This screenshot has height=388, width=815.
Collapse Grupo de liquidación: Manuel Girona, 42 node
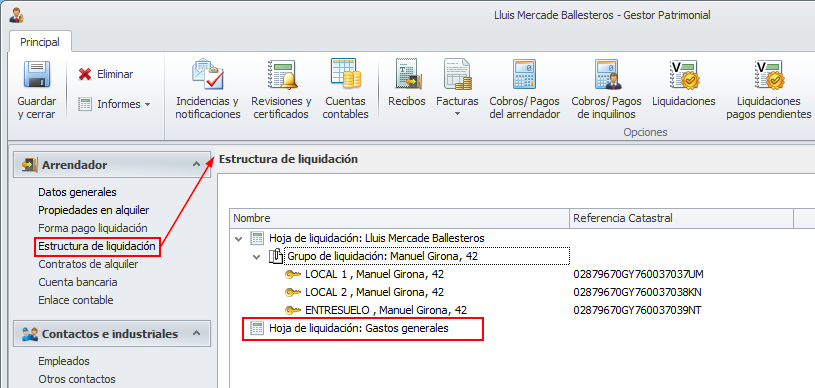(x=256, y=257)
